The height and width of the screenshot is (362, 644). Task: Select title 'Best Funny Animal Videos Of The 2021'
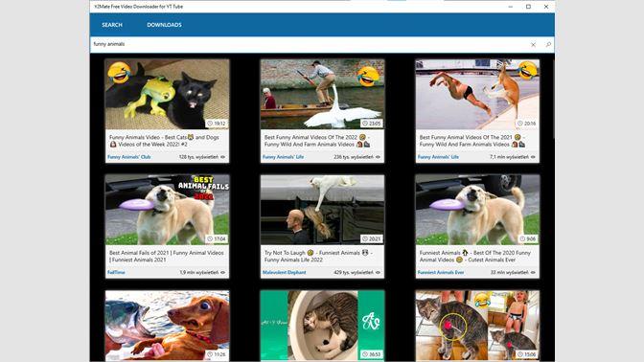472,141
